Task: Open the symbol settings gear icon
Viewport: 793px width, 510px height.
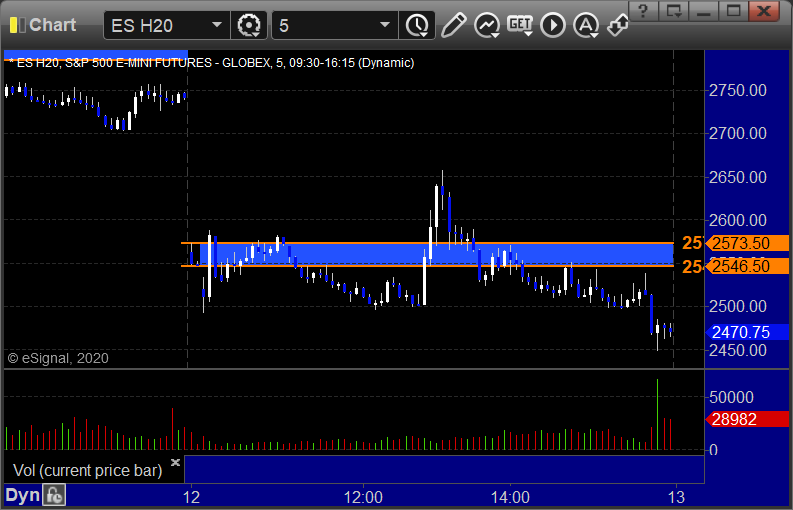Action: (248, 25)
